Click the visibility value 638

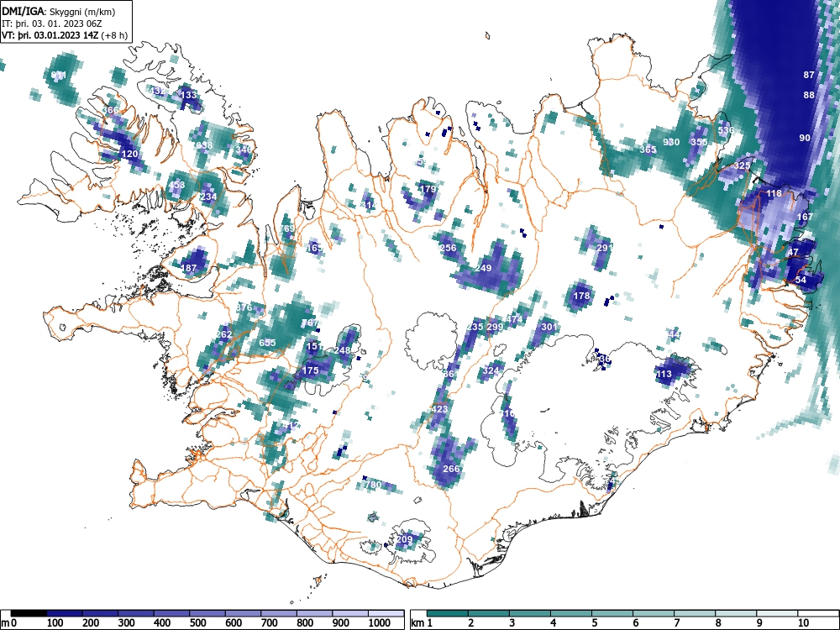pyautogui.click(x=204, y=145)
